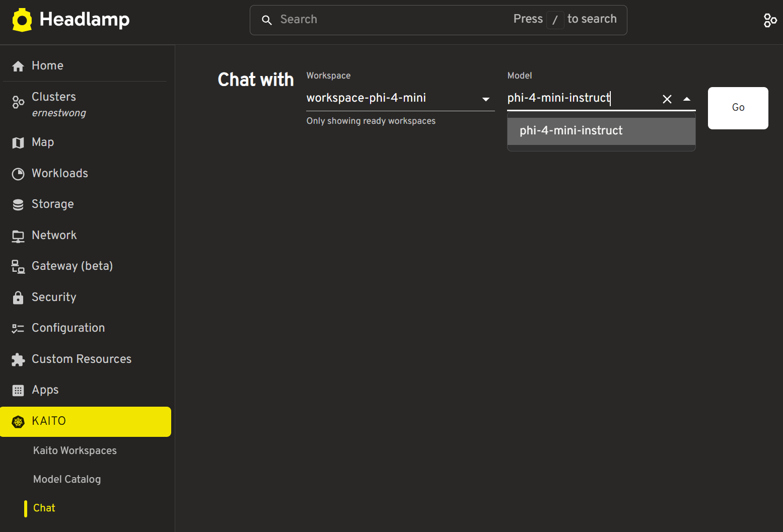Click the Configuration checklist icon
Viewport: 783px width, 532px height.
coord(18,329)
